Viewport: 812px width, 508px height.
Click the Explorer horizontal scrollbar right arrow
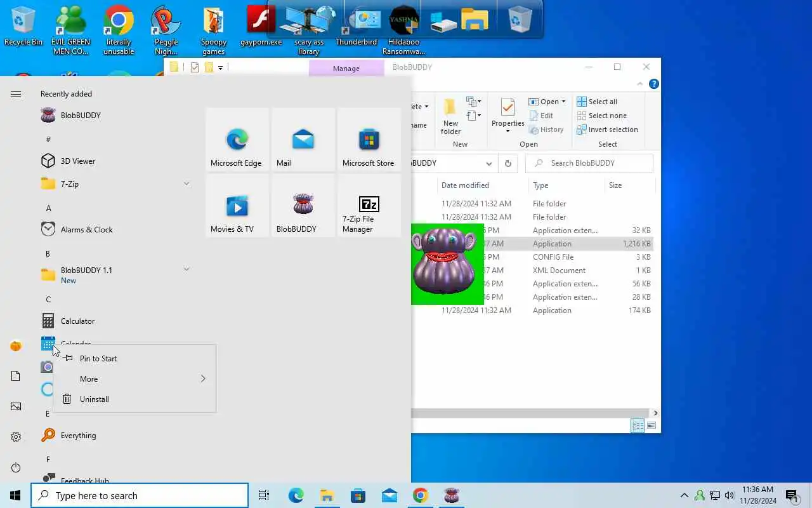[655, 413]
